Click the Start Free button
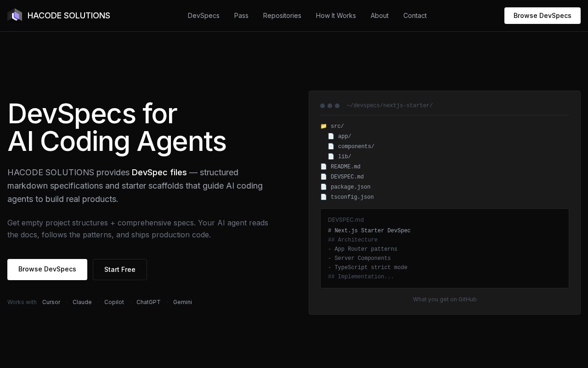588x368 pixels. click(120, 270)
